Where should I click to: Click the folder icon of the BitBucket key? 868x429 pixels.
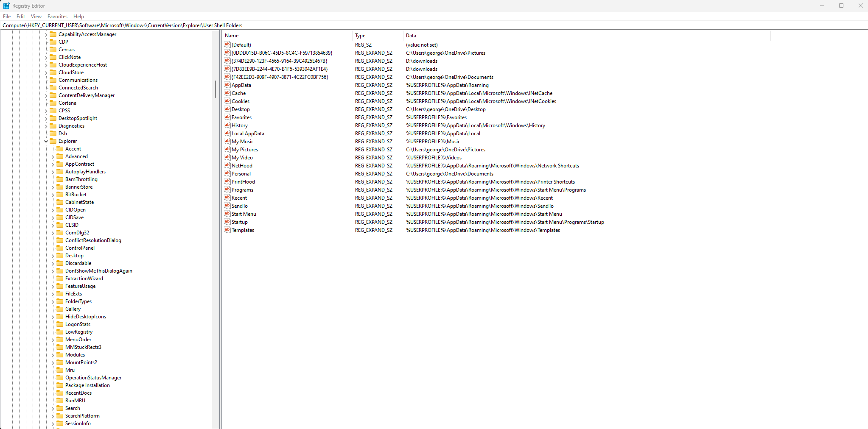pyautogui.click(x=60, y=195)
